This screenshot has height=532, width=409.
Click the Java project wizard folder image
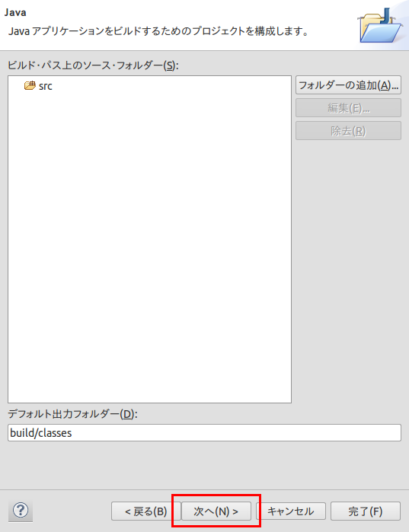[x=381, y=26]
